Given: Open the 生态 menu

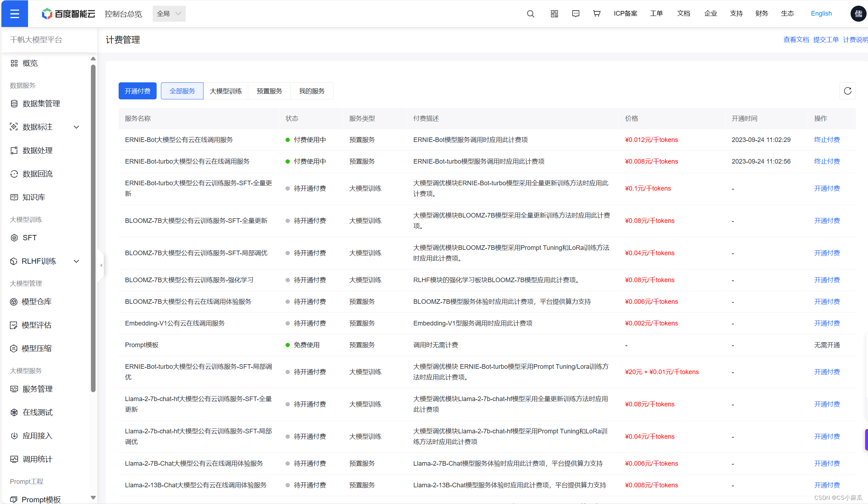Looking at the screenshot, I should click(787, 13).
